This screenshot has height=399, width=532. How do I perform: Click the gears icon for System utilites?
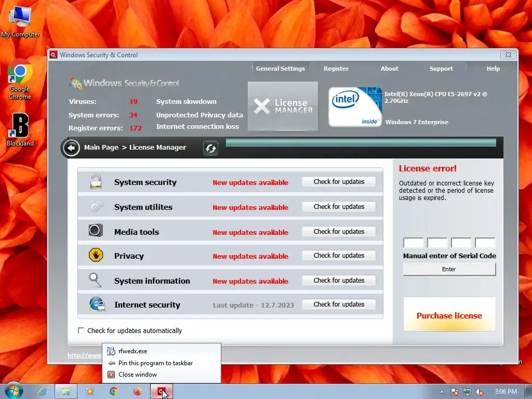[96, 206]
